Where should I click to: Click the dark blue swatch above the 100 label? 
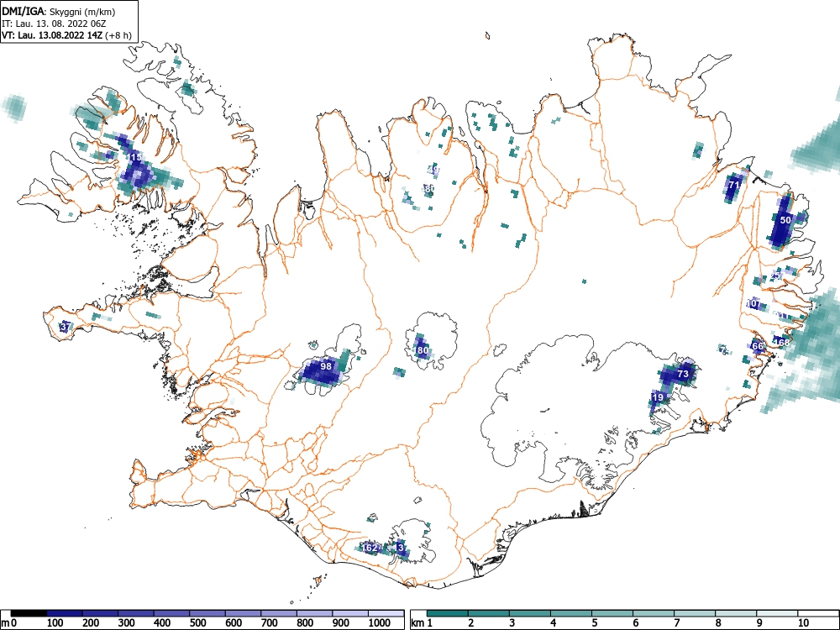coord(65,613)
